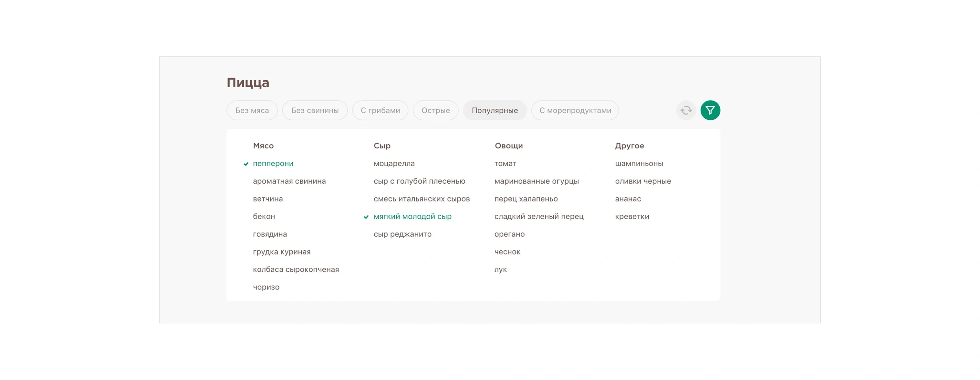This screenshot has height=380, width=980.
Task: Select 'оливки черные' option
Action: (x=643, y=181)
